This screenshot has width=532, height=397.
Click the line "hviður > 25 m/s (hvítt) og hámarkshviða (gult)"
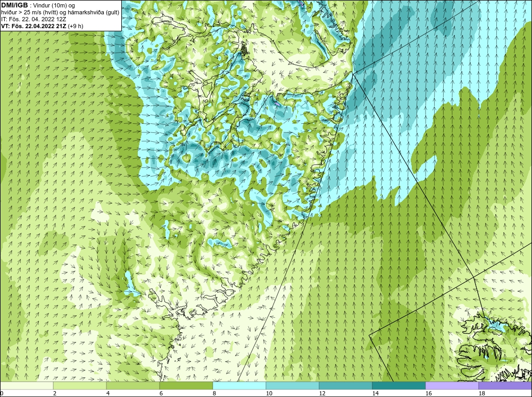(60, 12)
